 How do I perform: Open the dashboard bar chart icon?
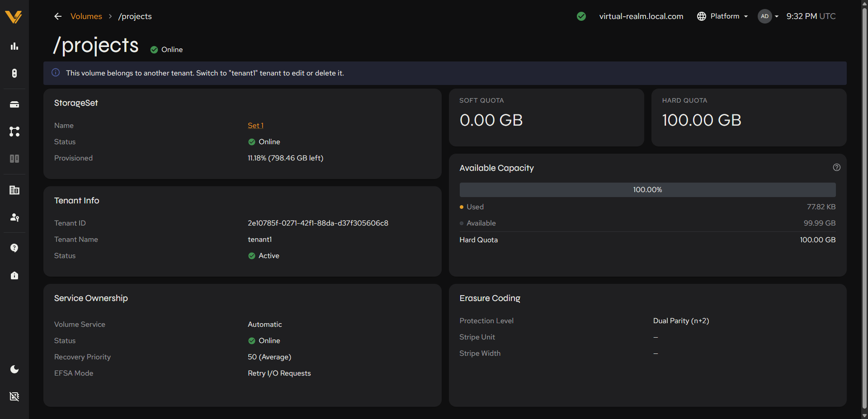14,46
